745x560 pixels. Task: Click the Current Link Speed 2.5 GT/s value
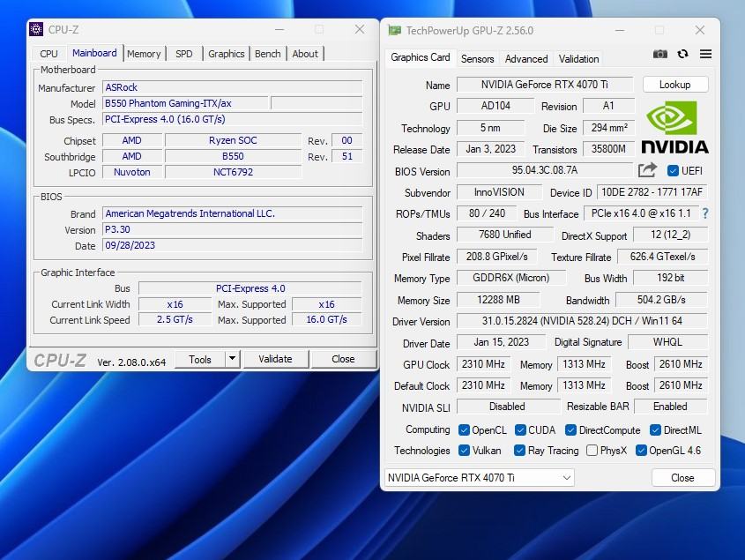pyautogui.click(x=175, y=320)
